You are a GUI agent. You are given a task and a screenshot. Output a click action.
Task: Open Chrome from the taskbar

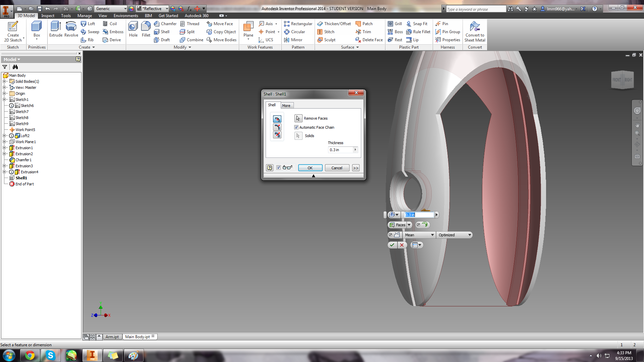tap(30, 355)
